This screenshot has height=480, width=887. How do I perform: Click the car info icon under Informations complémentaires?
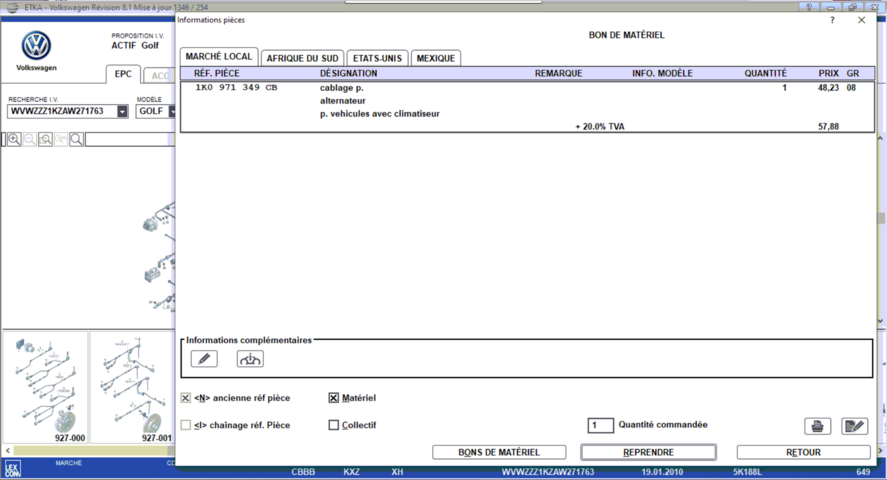(x=250, y=359)
